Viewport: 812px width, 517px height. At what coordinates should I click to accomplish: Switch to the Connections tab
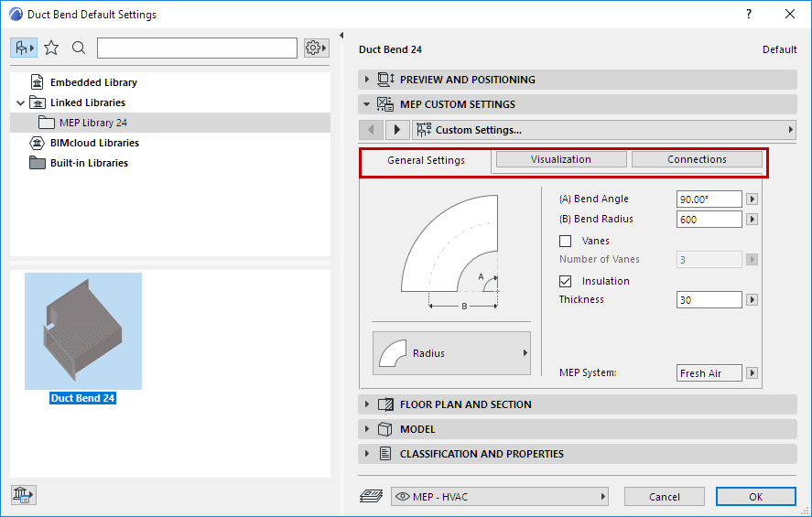(x=697, y=159)
